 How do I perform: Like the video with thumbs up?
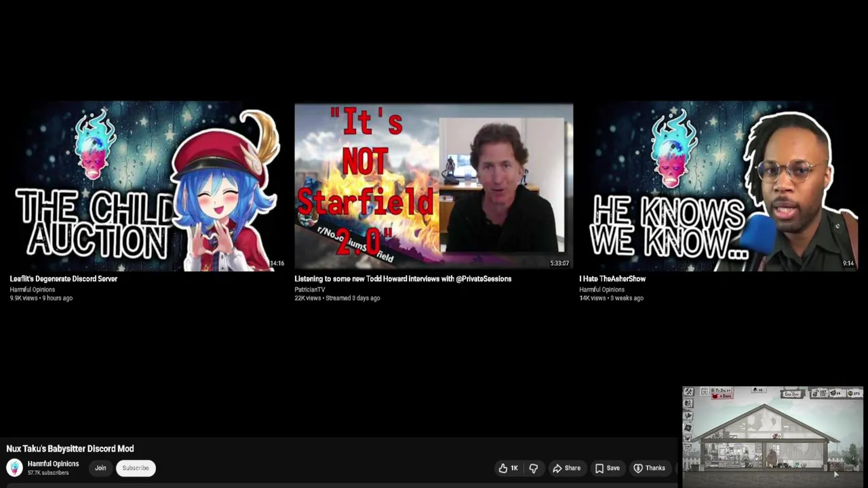(x=508, y=468)
